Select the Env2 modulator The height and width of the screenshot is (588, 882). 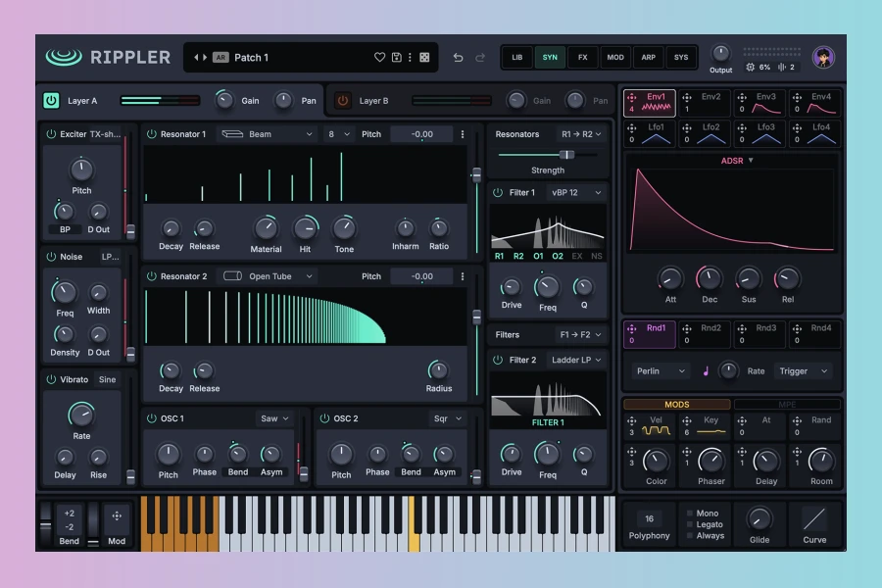[705, 102]
